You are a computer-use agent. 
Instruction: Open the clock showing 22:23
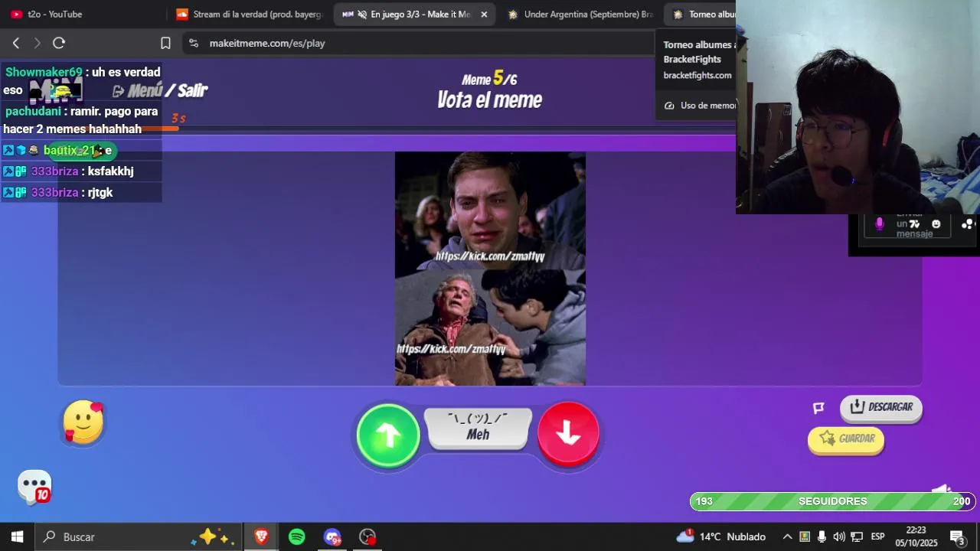coord(916,536)
